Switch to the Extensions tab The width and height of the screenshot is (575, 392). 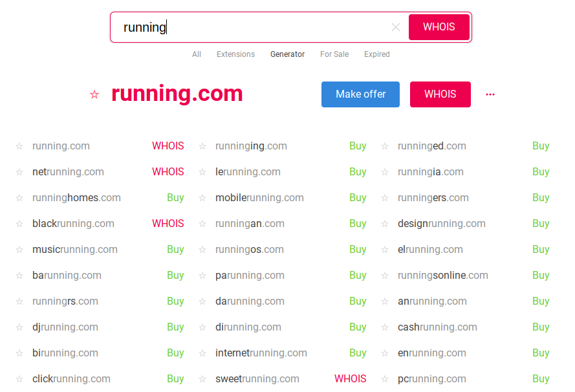coord(235,54)
